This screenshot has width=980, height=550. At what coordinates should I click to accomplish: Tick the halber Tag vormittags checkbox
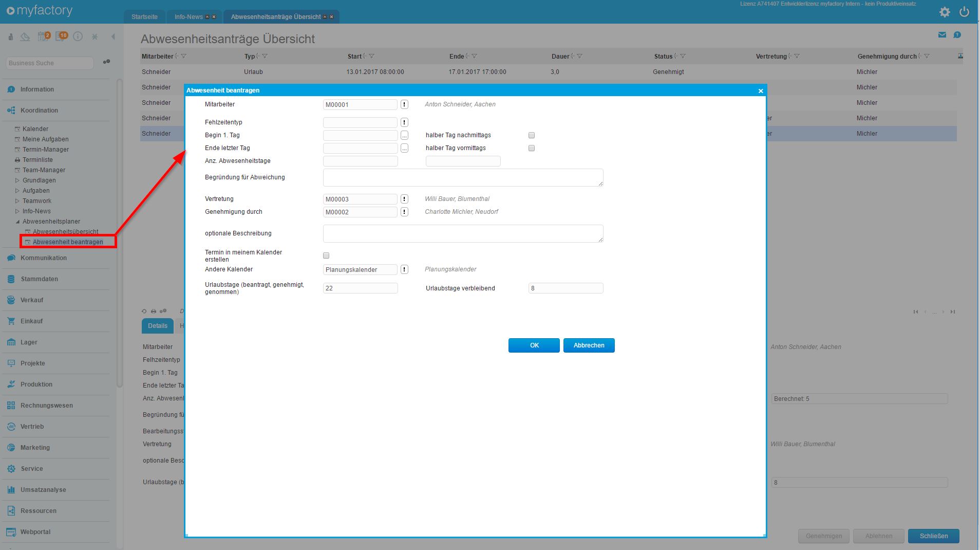click(532, 148)
